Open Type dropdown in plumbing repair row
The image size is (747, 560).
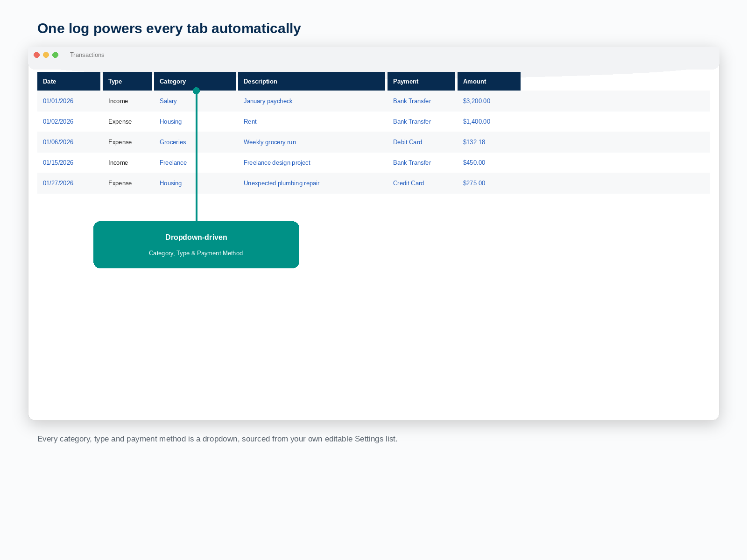click(120, 183)
